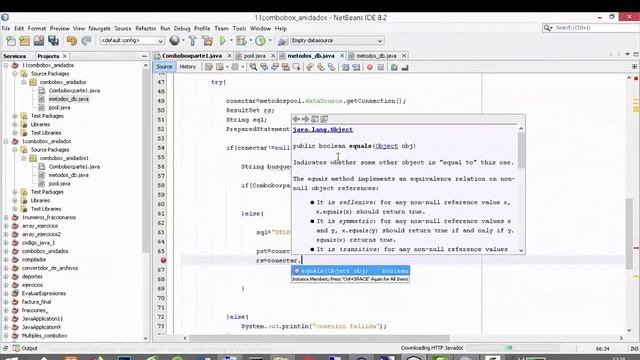Click the red error marker on line 66

(x=163, y=260)
